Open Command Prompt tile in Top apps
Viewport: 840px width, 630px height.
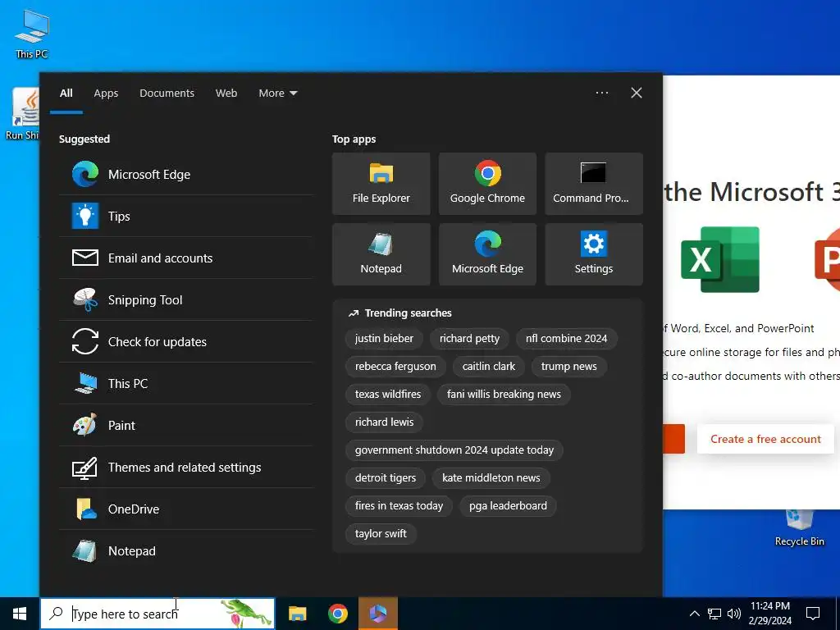(x=594, y=184)
